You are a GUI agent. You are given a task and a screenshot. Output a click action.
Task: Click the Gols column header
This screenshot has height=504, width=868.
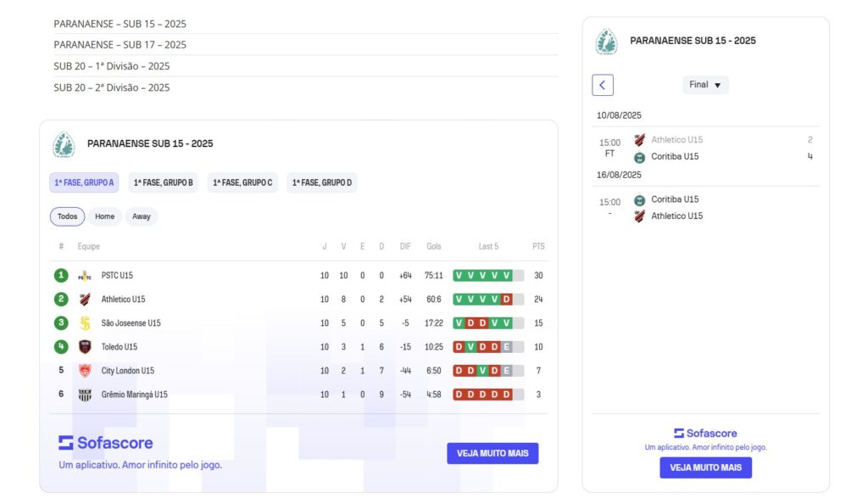click(x=433, y=246)
